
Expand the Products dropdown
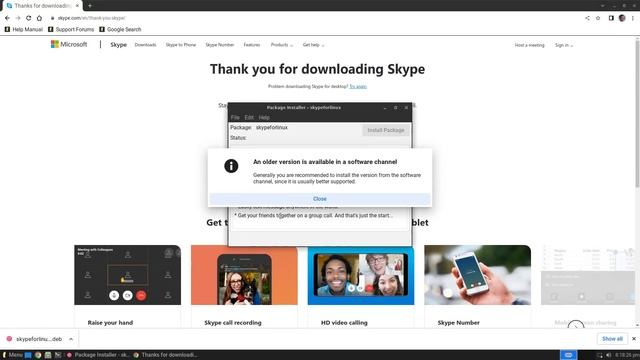pos(282,45)
